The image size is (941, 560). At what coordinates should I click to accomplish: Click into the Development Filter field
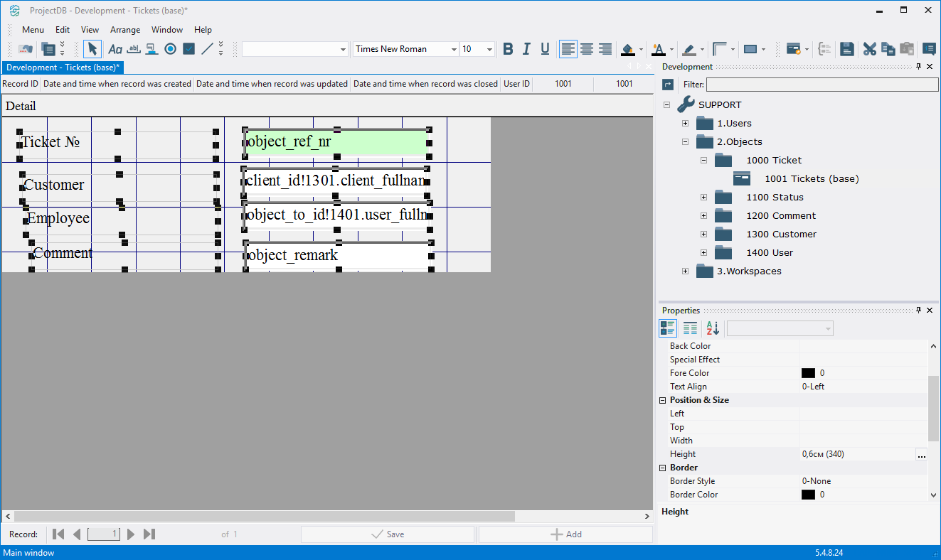(822, 85)
